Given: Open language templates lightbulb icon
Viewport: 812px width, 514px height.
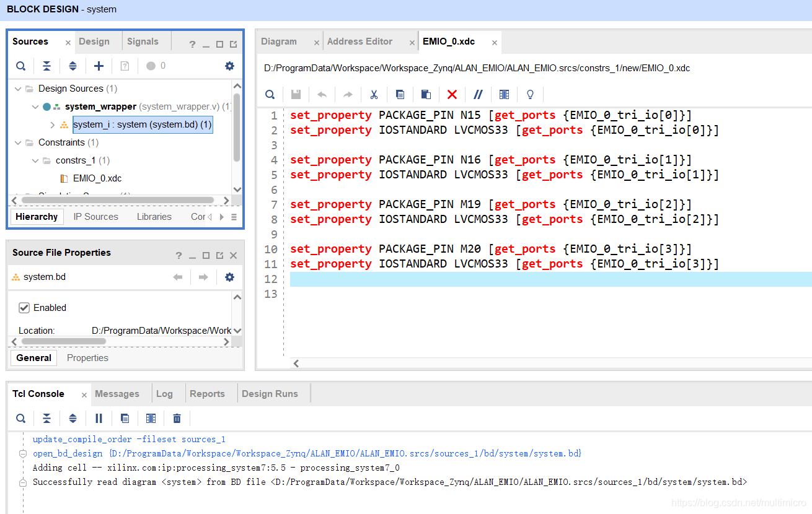Looking at the screenshot, I should click(x=530, y=95).
